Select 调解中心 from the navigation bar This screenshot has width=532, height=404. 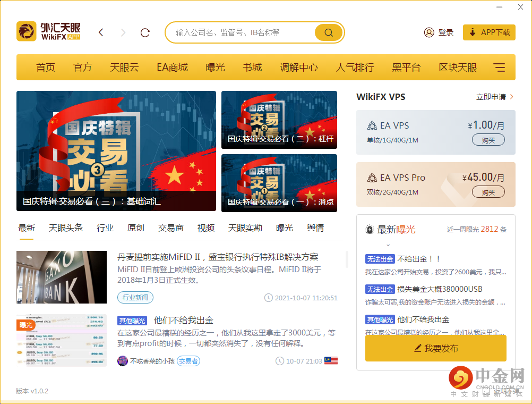tap(298, 67)
